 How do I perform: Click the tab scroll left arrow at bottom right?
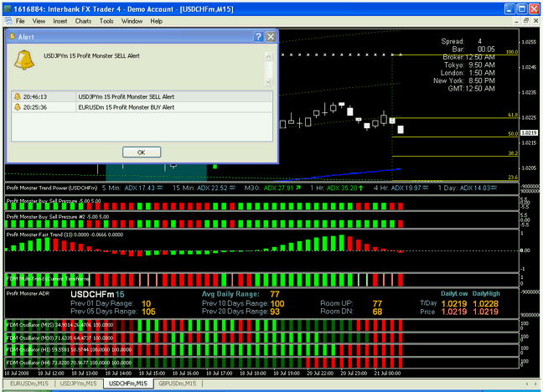(x=527, y=384)
